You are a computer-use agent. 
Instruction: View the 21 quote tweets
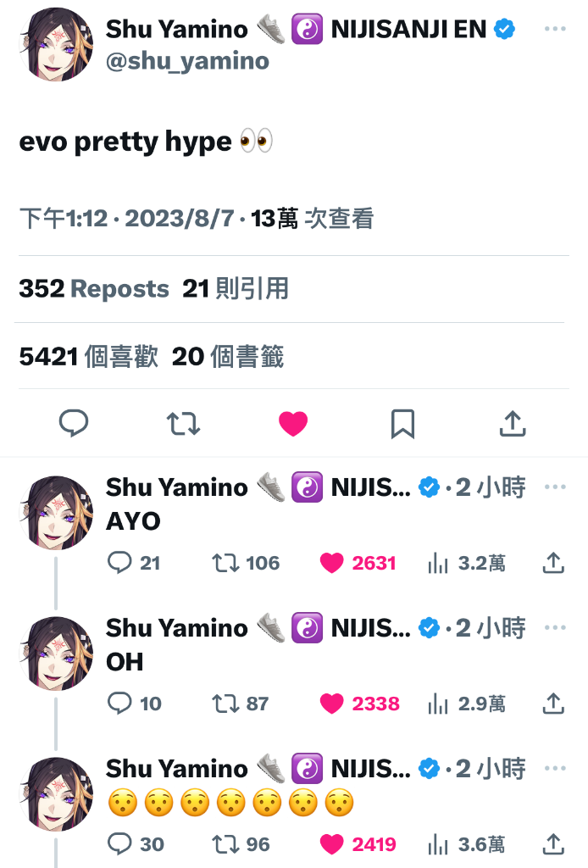click(x=236, y=288)
